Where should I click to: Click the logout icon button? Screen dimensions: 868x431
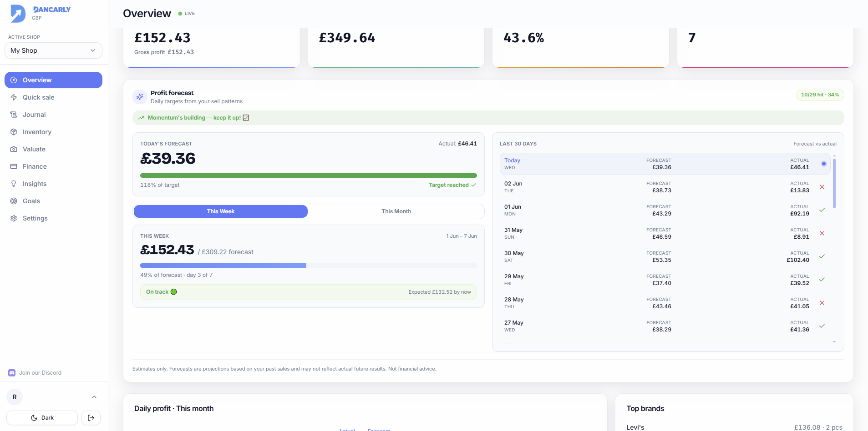pyautogui.click(x=91, y=418)
